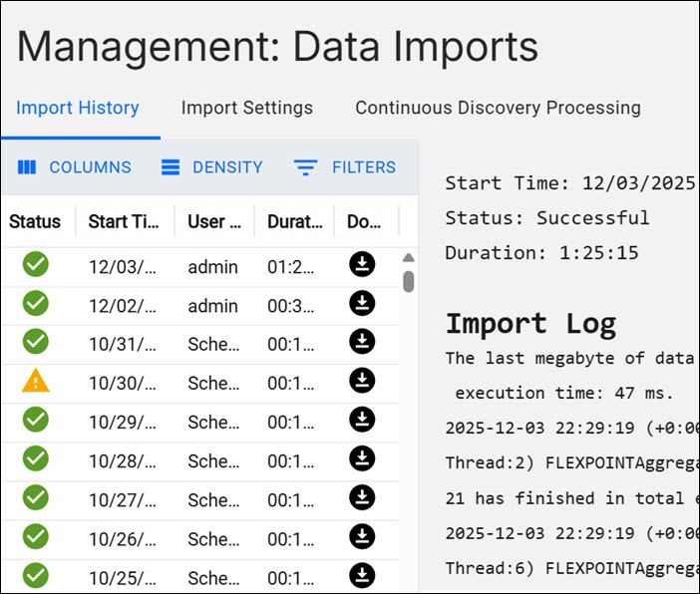This screenshot has height=594, width=700.
Task: Click the success status icon for 10/26
Action: [x=36, y=536]
